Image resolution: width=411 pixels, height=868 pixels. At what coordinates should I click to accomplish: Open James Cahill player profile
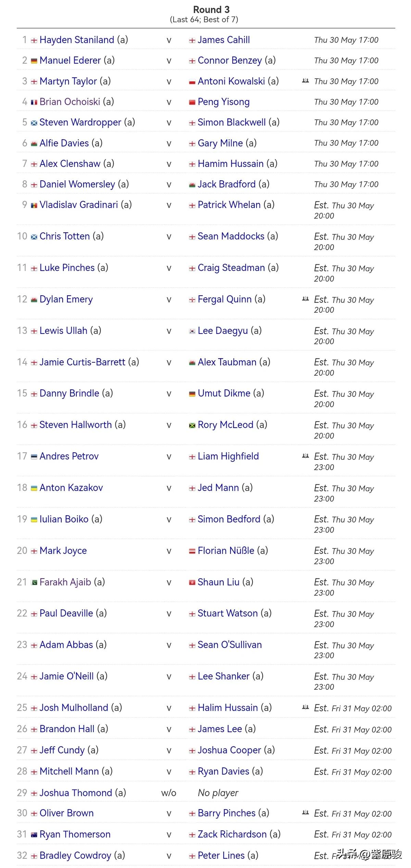(x=224, y=40)
